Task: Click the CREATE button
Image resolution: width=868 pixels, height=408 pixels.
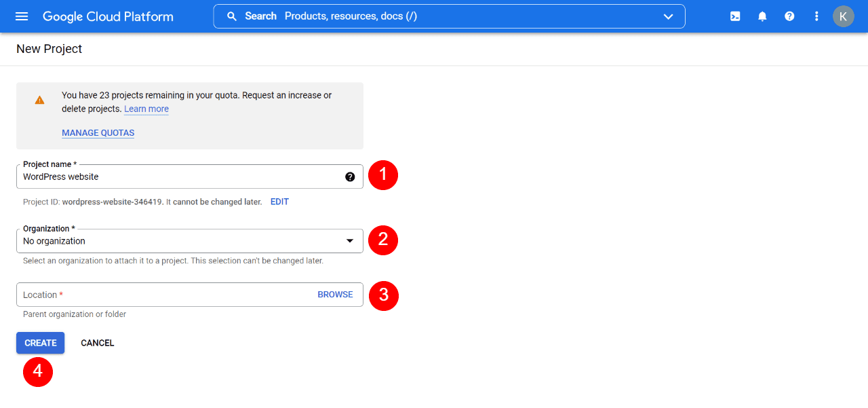Action: (40, 343)
